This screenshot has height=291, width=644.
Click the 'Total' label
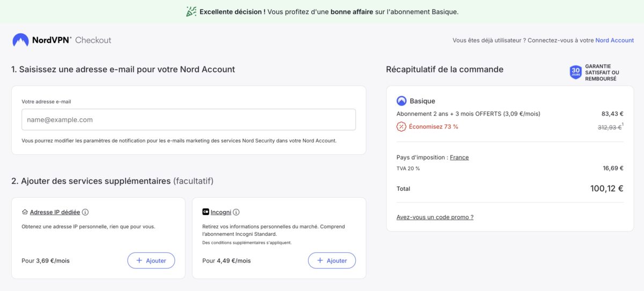point(403,189)
